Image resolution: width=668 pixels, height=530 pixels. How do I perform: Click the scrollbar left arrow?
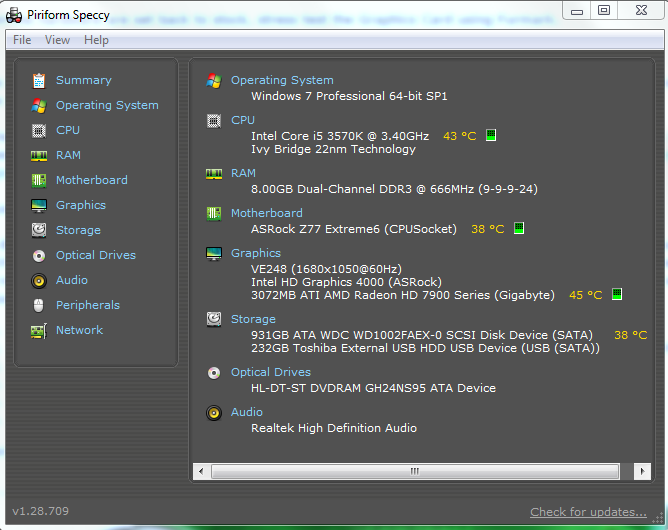[201, 471]
